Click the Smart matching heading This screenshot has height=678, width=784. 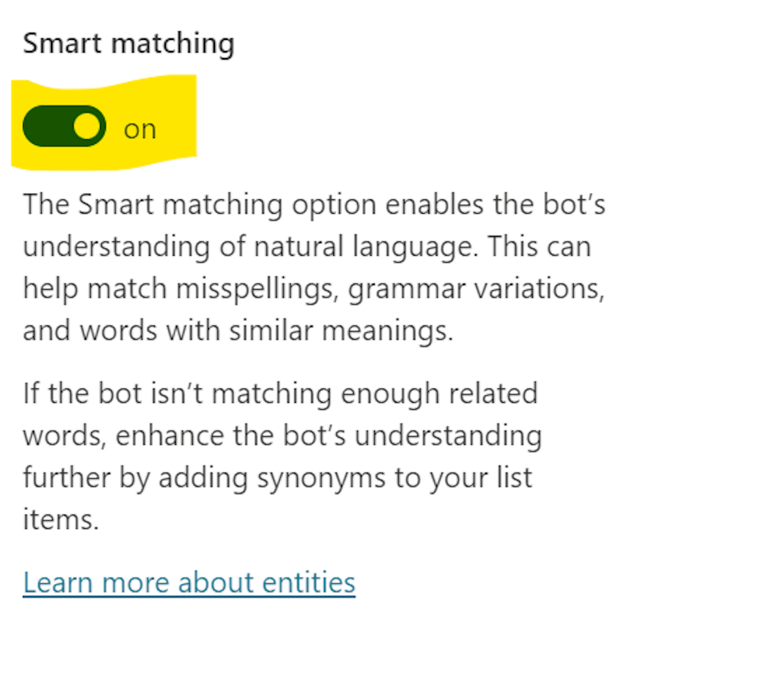[129, 44]
